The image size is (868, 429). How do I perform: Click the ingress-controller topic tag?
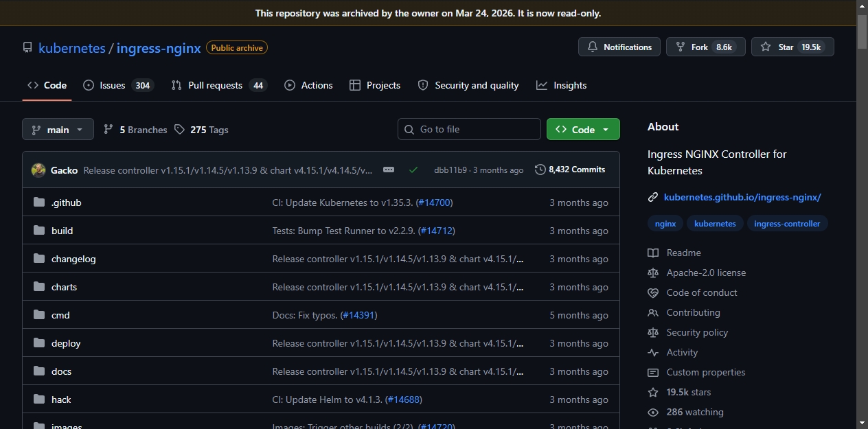(787, 224)
